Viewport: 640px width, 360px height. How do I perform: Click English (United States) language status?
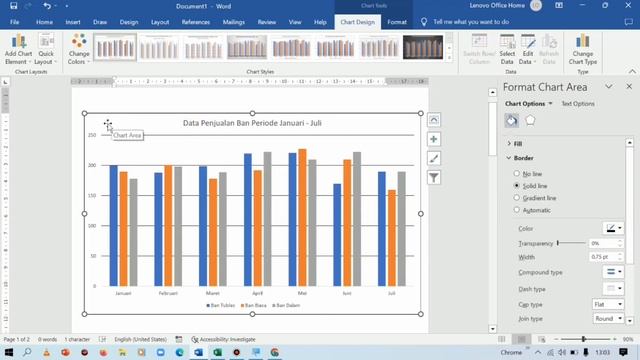[x=140, y=339]
